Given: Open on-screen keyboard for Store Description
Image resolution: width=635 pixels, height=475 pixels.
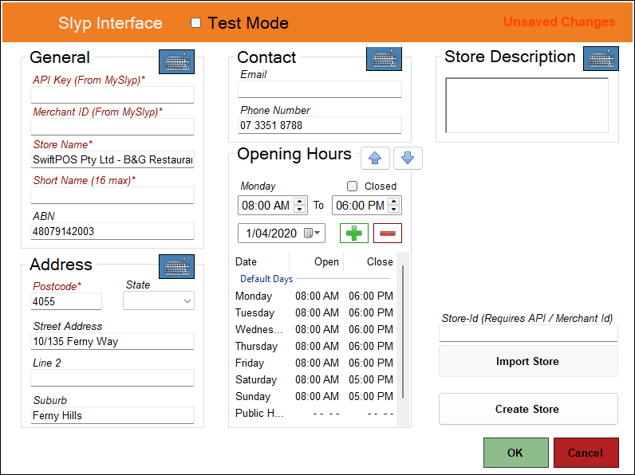Looking at the screenshot, I should click(x=601, y=59).
